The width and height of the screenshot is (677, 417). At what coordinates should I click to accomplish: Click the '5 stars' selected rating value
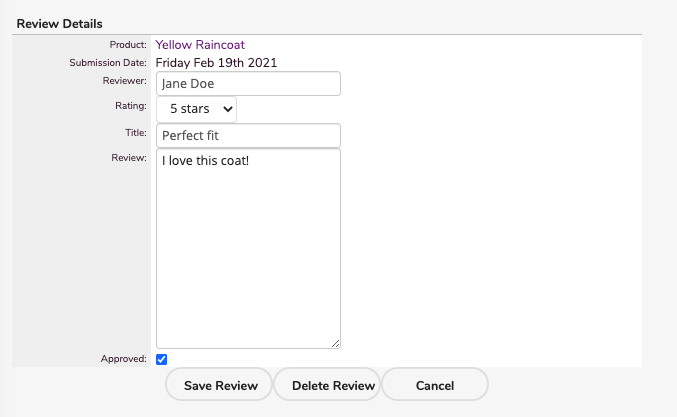point(189,108)
